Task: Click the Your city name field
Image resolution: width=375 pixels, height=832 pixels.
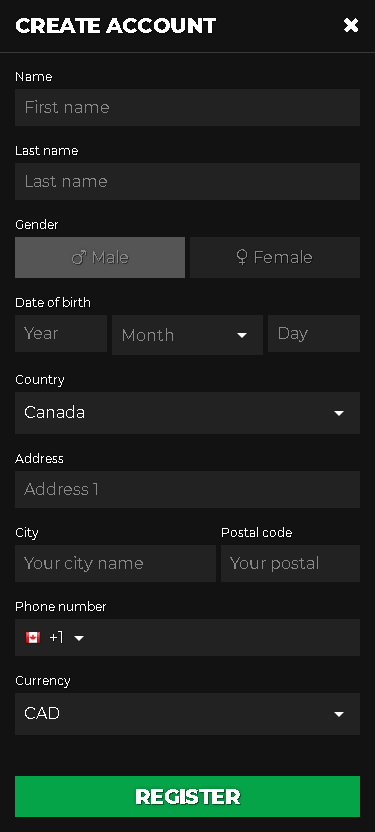Action: tap(115, 564)
